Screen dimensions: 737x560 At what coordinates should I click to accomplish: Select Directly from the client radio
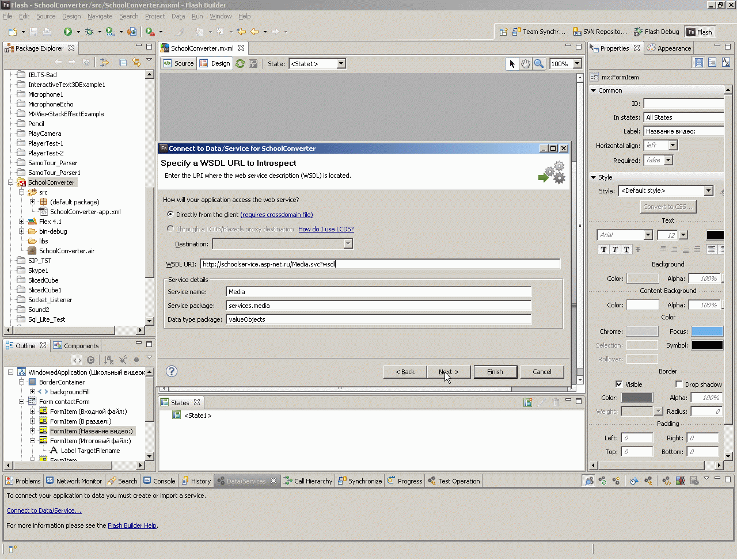coord(170,214)
